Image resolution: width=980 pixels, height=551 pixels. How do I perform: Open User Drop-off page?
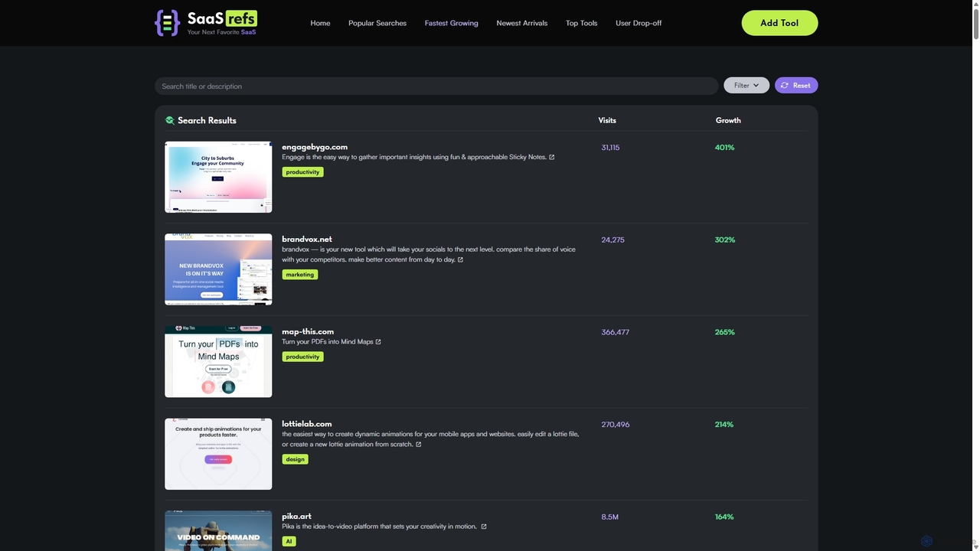coord(639,23)
